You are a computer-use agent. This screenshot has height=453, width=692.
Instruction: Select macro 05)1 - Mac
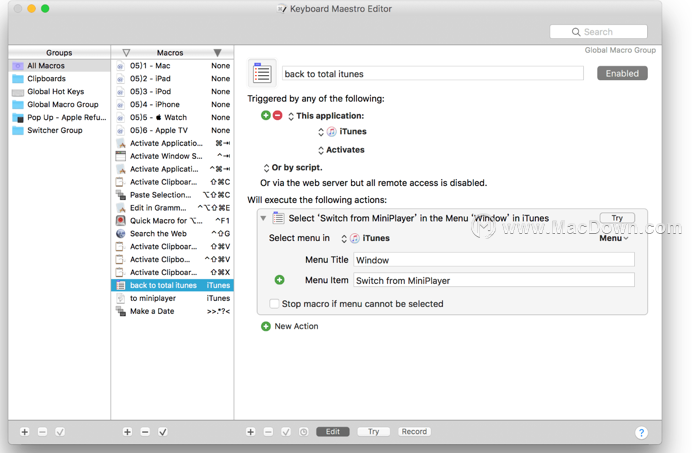pyautogui.click(x=173, y=66)
